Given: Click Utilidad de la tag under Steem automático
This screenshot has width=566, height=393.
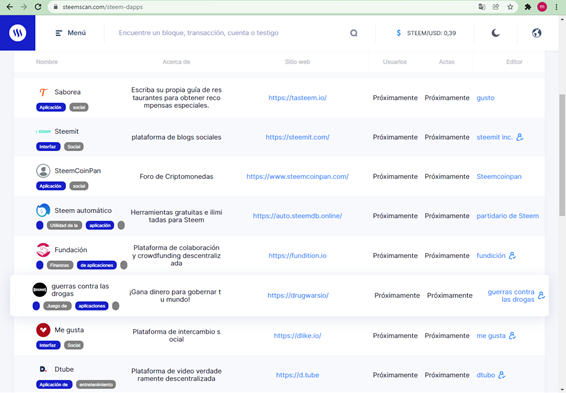Looking at the screenshot, I should pos(64,226).
